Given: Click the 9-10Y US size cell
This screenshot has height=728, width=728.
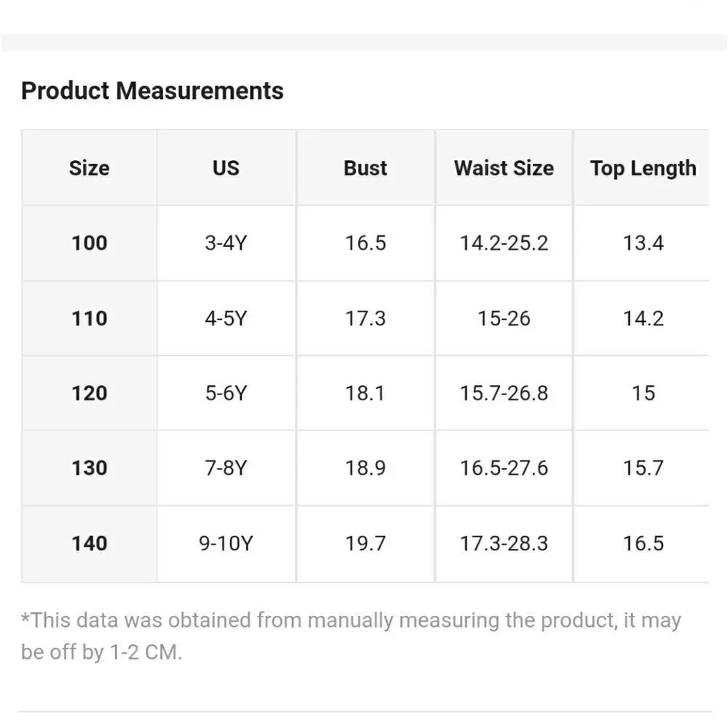Looking at the screenshot, I should coord(226,544).
